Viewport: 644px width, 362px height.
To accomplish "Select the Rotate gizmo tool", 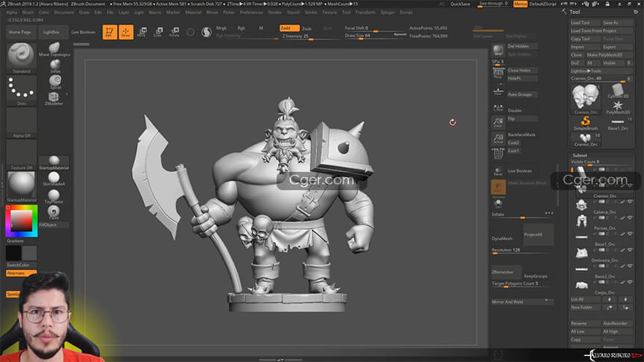I will pos(175,32).
